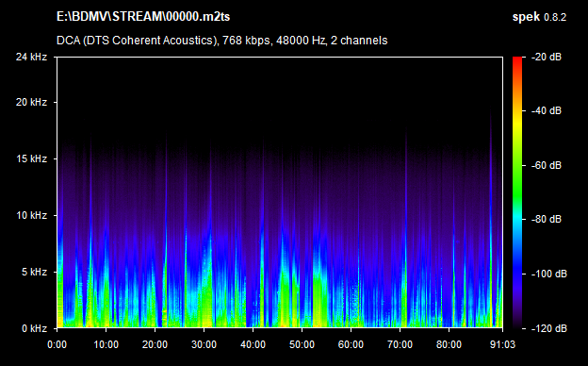Click the -60 dB scale label
This screenshot has width=588, height=366.
[x=547, y=165]
